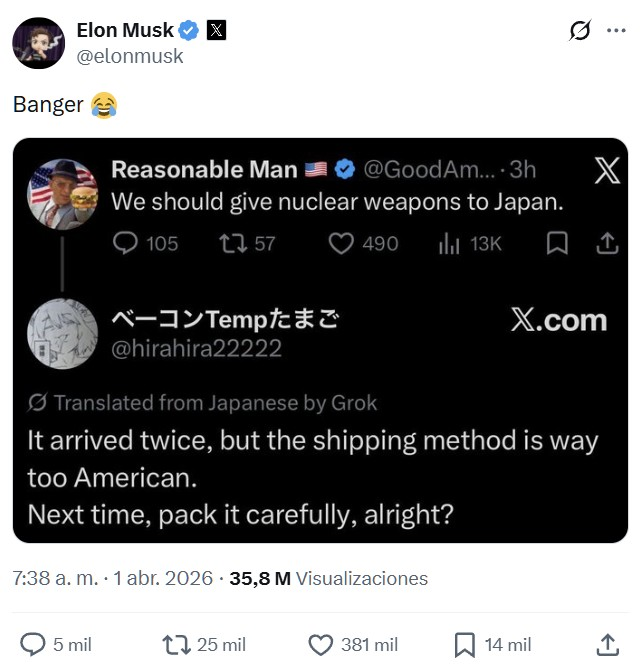Screen dimensions: 641x670
Task: Click the reply comment icon under the post
Action: 33,645
